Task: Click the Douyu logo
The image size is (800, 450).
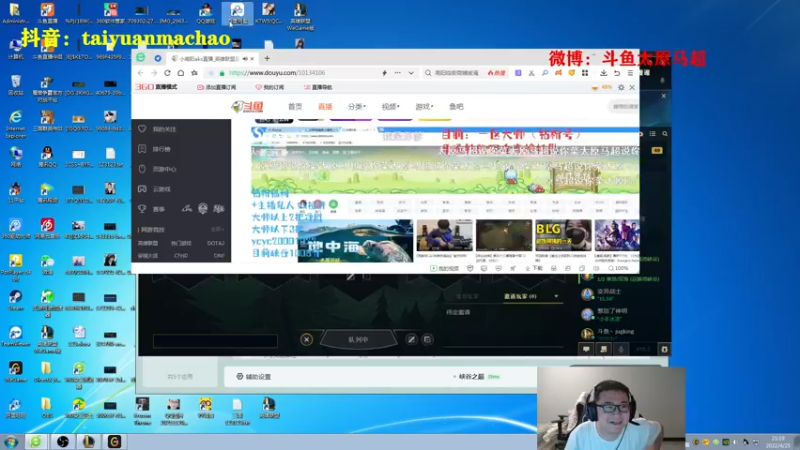Action: click(x=247, y=106)
